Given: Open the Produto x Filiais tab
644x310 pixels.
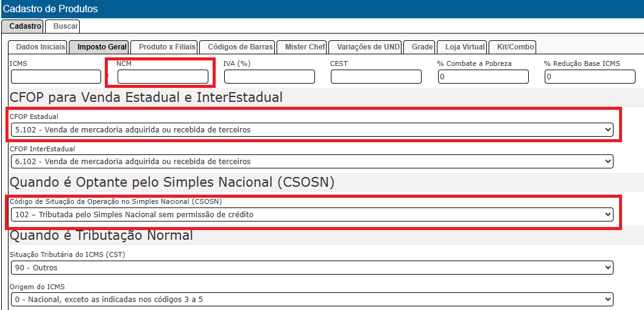Looking at the screenshot, I should (167, 47).
